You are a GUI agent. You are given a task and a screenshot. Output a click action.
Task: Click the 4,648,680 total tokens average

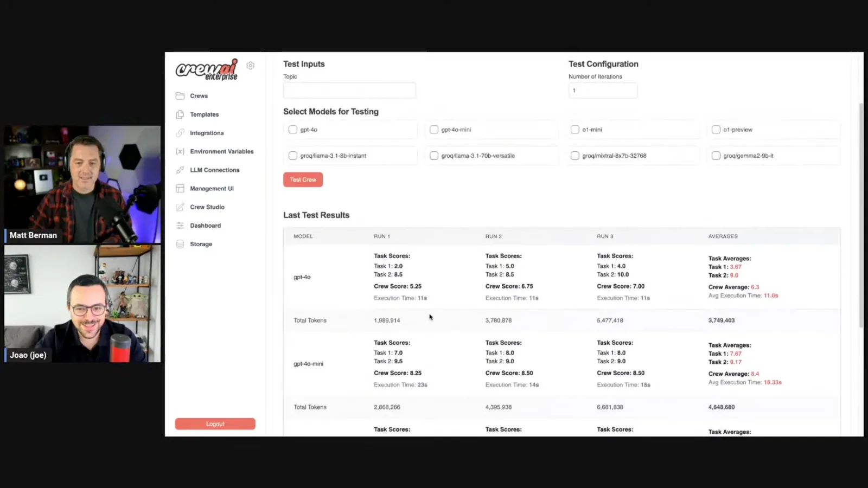tap(722, 407)
